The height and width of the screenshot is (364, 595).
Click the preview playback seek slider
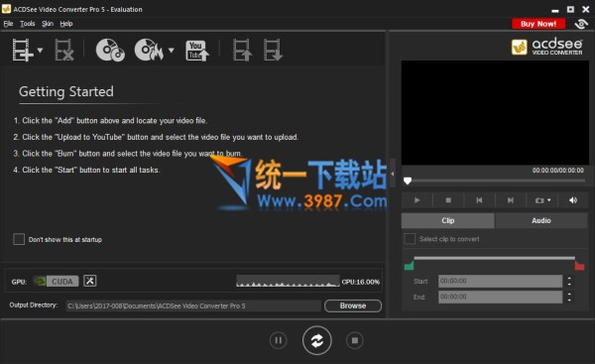click(x=495, y=182)
